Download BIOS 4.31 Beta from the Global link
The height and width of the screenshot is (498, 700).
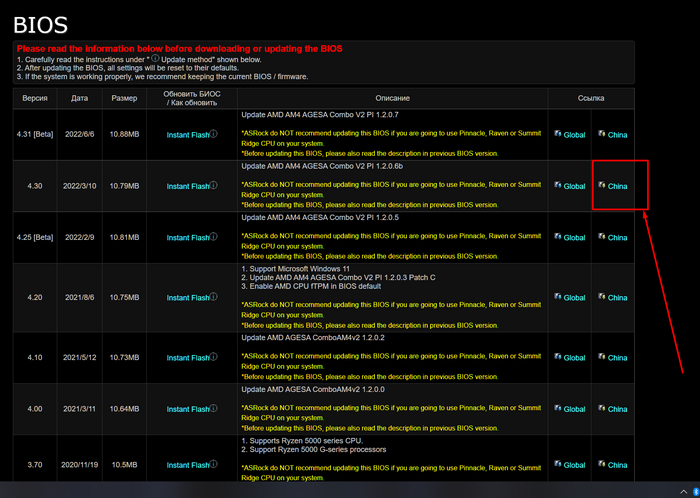click(x=574, y=134)
